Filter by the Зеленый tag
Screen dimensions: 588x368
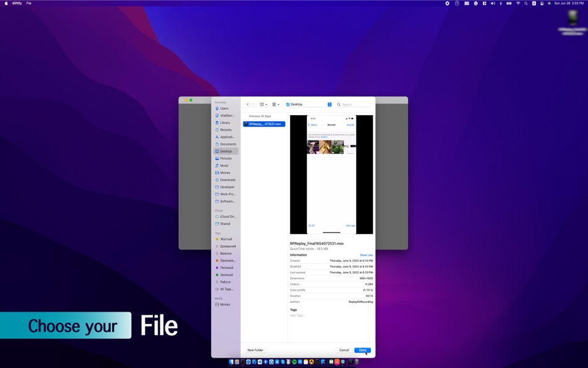[x=225, y=275]
